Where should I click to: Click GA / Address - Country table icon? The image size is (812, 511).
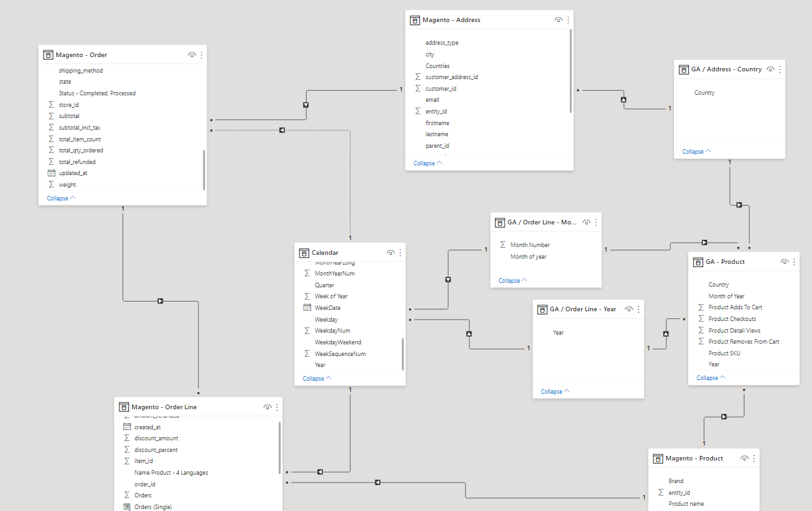(684, 69)
